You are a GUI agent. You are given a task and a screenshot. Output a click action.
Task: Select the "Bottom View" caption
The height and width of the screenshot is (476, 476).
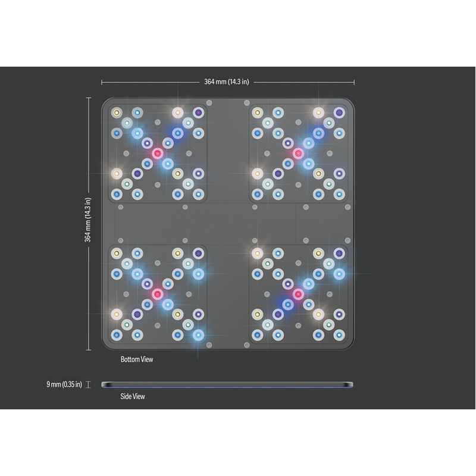coord(136,359)
